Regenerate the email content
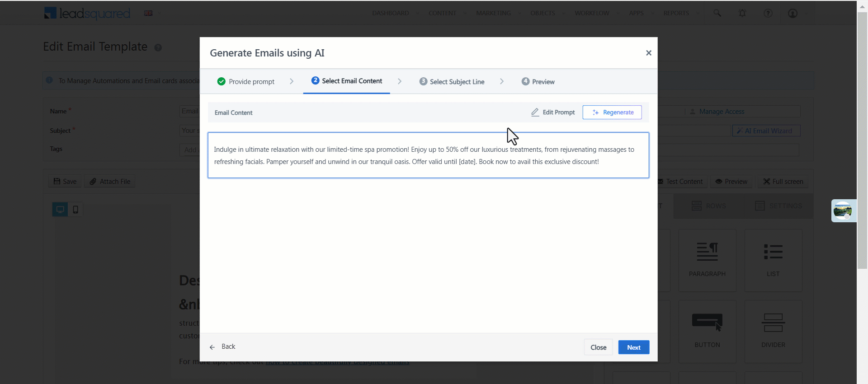The width and height of the screenshot is (868, 384). 612,112
